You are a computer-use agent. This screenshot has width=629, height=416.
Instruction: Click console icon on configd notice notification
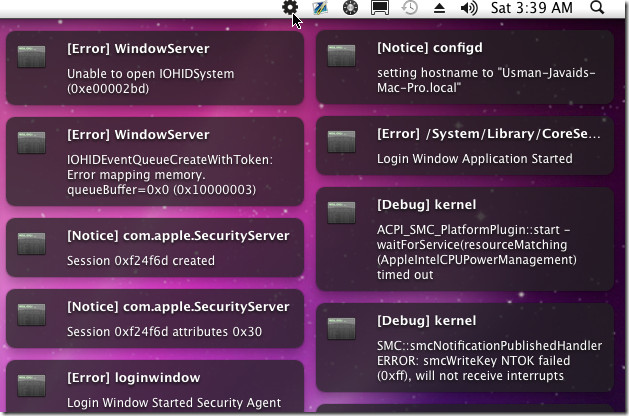pyautogui.click(x=341, y=55)
